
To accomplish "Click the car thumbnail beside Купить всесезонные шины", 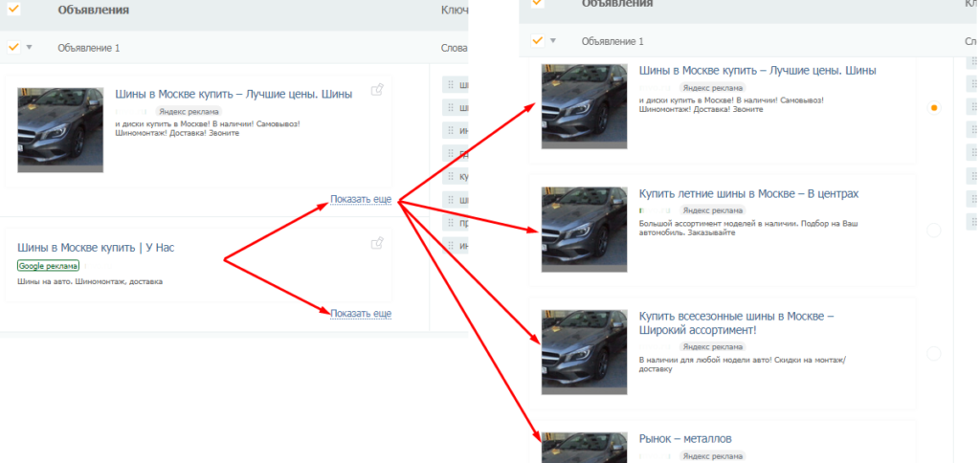I will [584, 351].
